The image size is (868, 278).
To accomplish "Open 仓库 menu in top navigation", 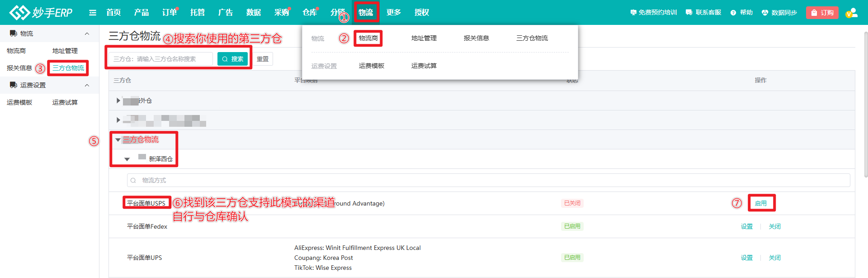I will coord(310,12).
